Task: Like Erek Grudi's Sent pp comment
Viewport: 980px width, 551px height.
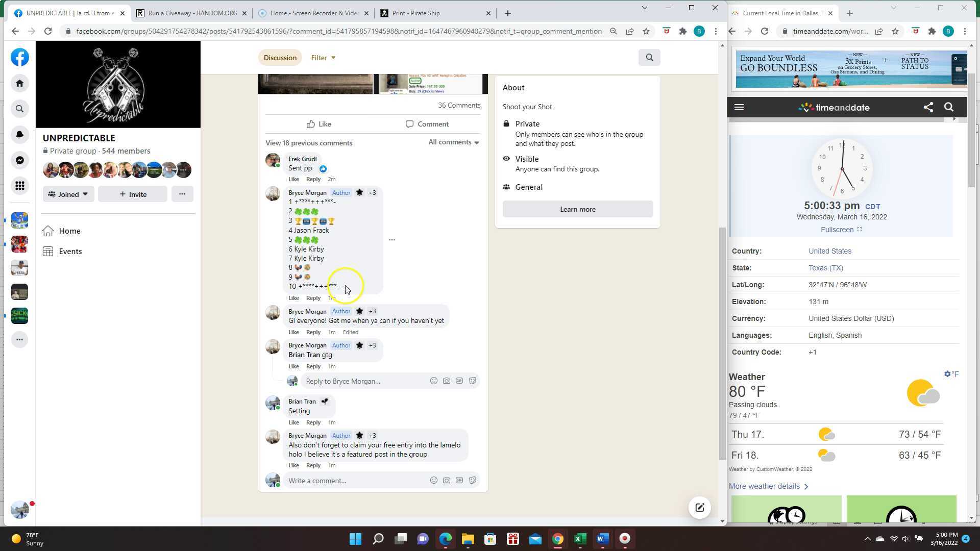Action: (293, 179)
